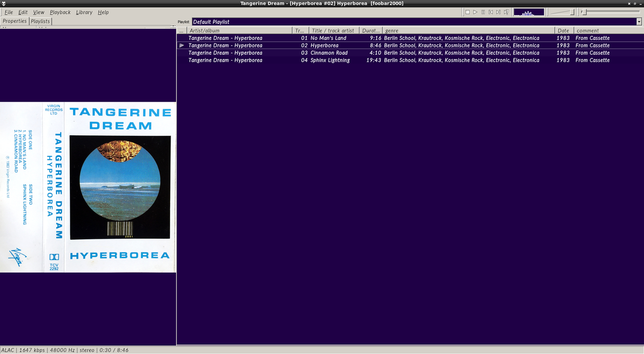Pause the current track

point(483,12)
